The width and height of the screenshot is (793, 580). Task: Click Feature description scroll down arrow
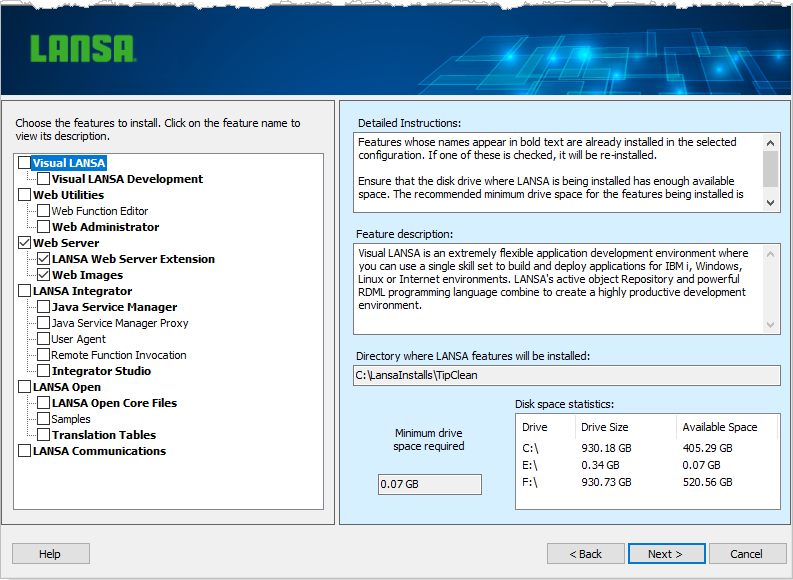tap(770, 325)
